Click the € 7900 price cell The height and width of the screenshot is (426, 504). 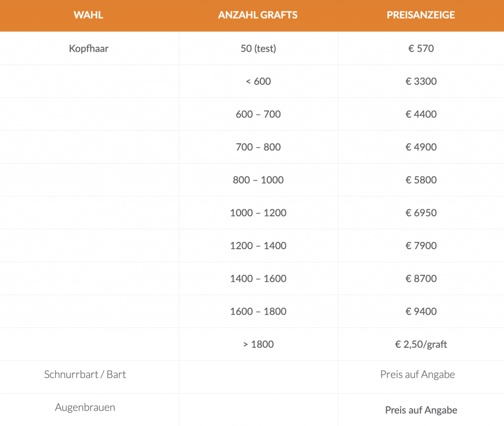point(421,245)
